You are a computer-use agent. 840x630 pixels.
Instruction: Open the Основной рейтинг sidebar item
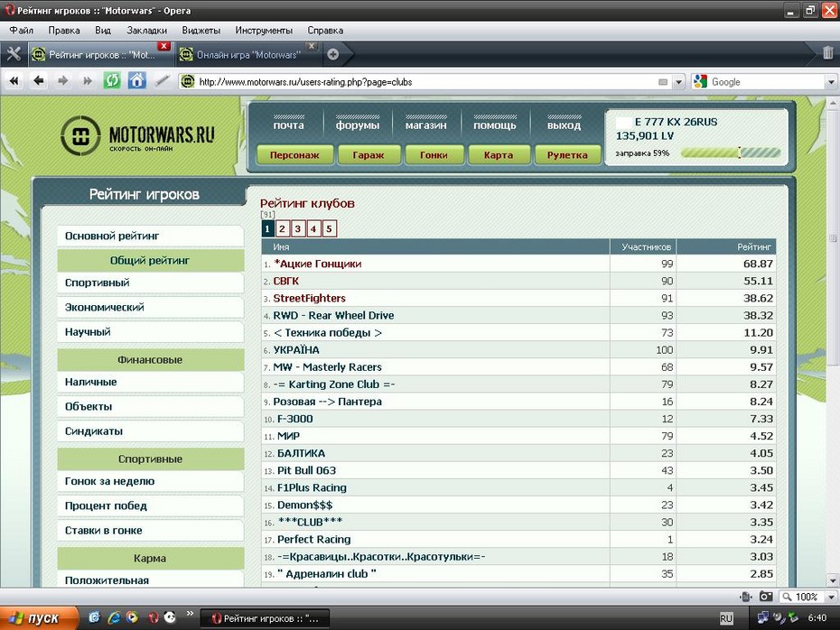click(151, 236)
